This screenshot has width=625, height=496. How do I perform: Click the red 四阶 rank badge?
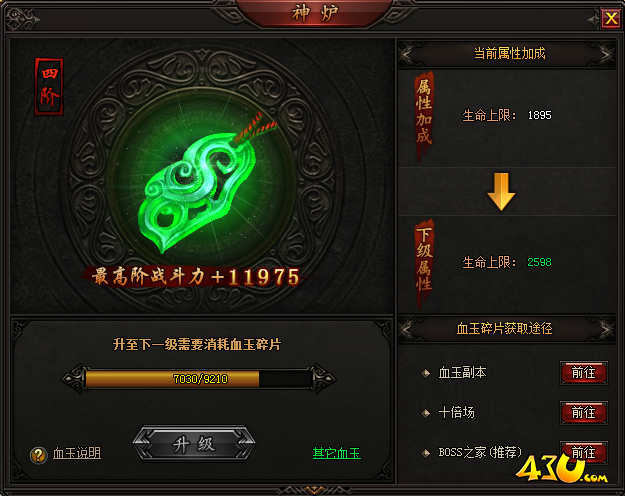[x=49, y=87]
